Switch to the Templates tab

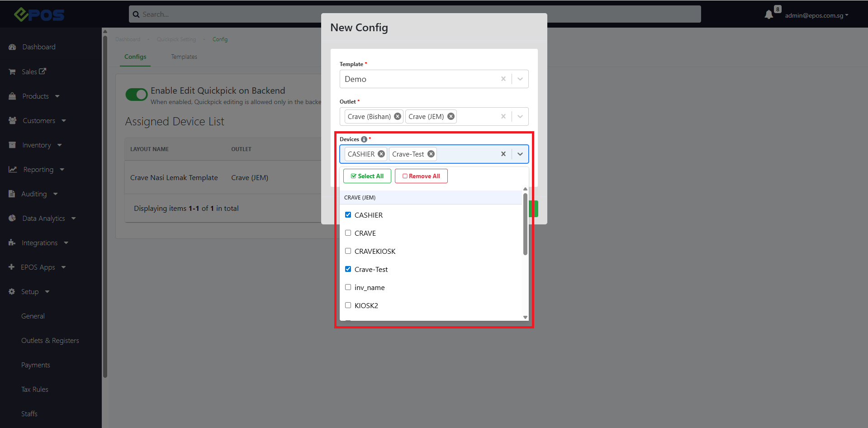pos(184,57)
